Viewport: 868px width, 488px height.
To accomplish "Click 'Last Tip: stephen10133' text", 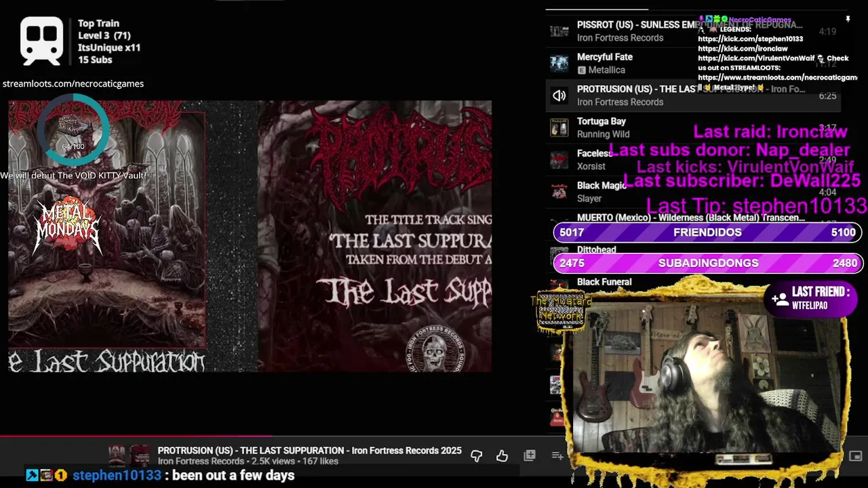I will click(756, 205).
